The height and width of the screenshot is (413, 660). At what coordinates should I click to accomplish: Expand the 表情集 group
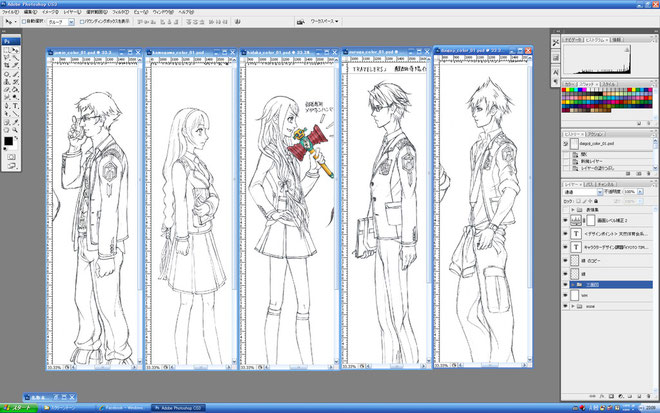click(x=573, y=209)
